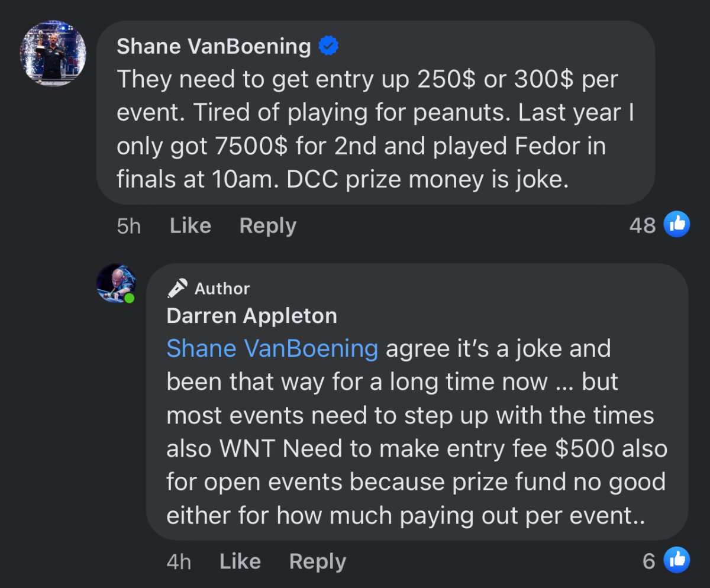Reply to Shane VanBoening's comment
The height and width of the screenshot is (588, 710).
(267, 225)
